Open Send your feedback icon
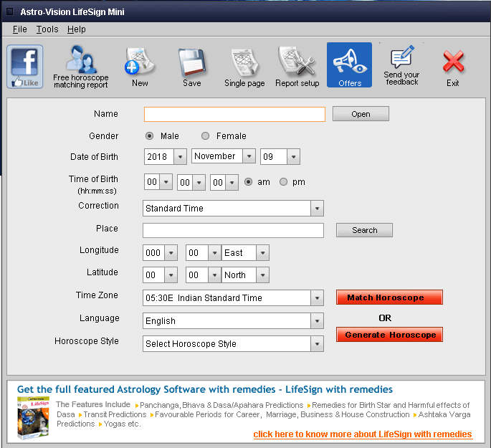Image resolution: width=491 pixels, height=448 pixels. pos(401,66)
